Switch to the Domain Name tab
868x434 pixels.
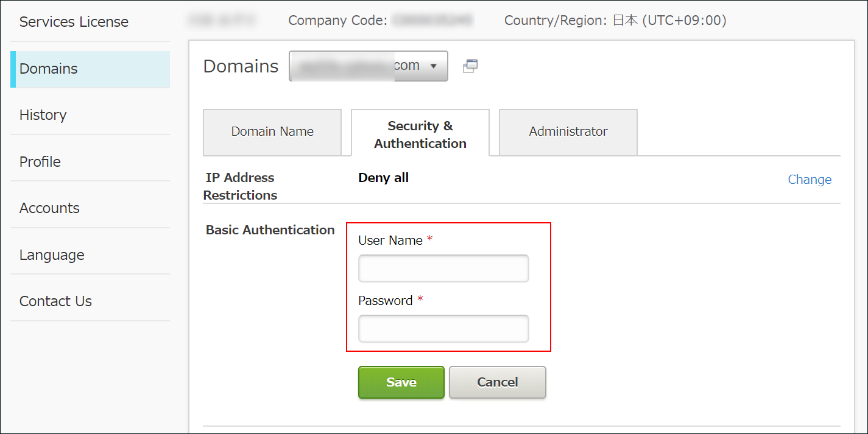(272, 132)
